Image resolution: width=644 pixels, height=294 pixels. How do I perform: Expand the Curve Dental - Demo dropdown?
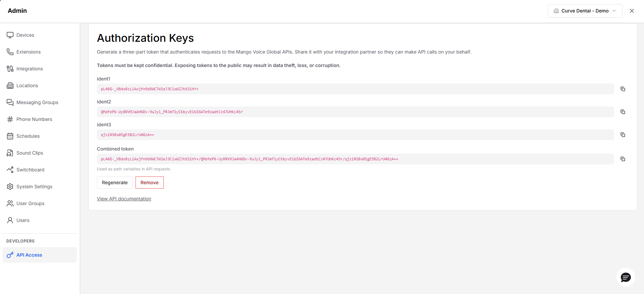(x=585, y=11)
